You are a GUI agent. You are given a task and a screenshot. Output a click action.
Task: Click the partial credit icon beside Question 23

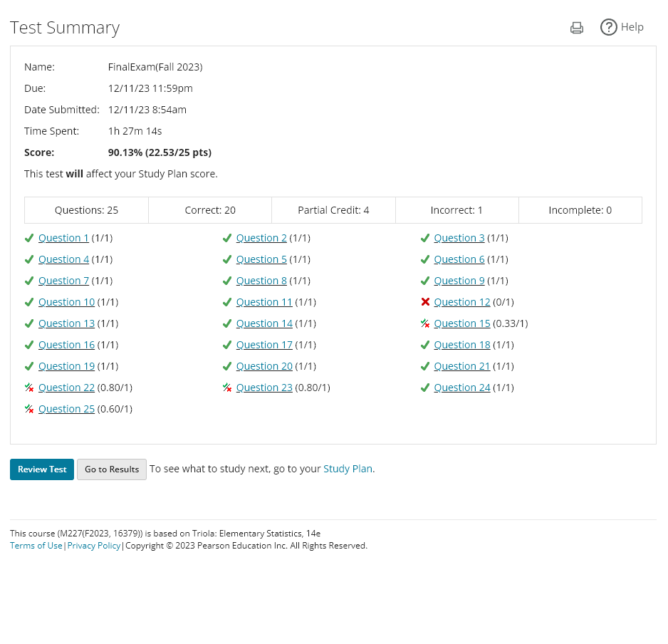pyautogui.click(x=227, y=388)
